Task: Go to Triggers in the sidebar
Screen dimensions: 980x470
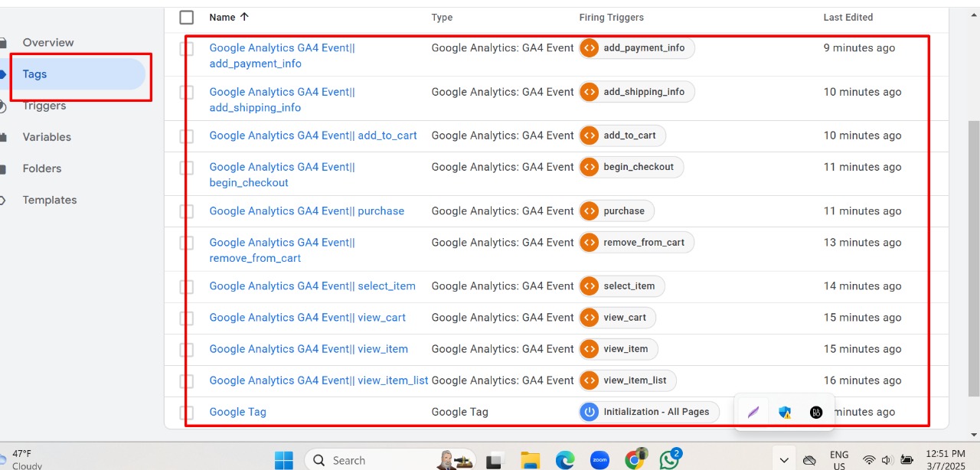Action: pos(44,106)
